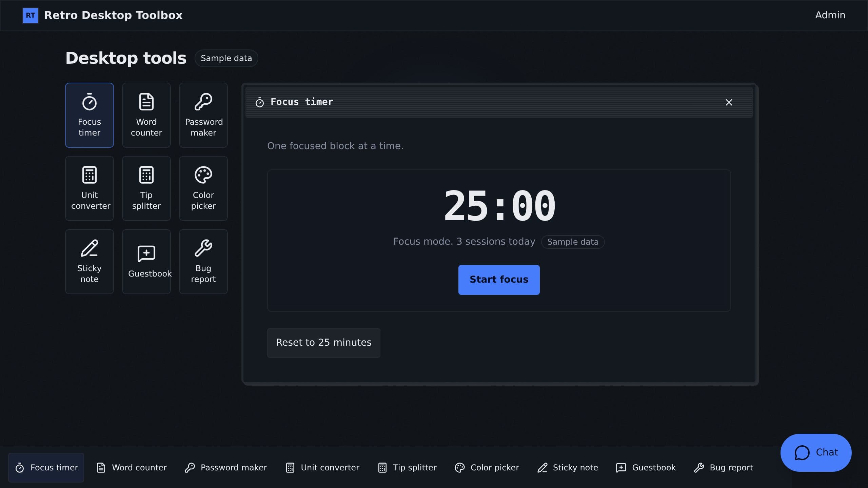Choose Color picker in the bottom taskbar
This screenshot has height=488, width=868.
point(487,468)
